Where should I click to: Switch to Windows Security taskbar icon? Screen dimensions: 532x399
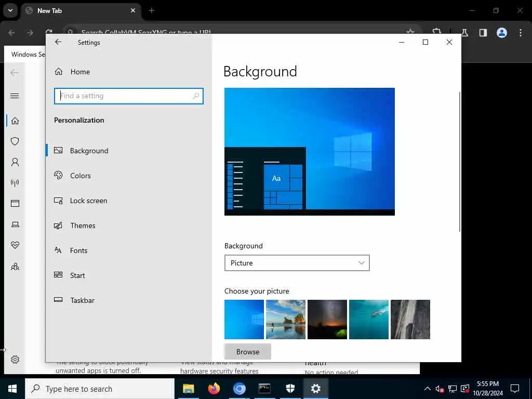pos(290,389)
